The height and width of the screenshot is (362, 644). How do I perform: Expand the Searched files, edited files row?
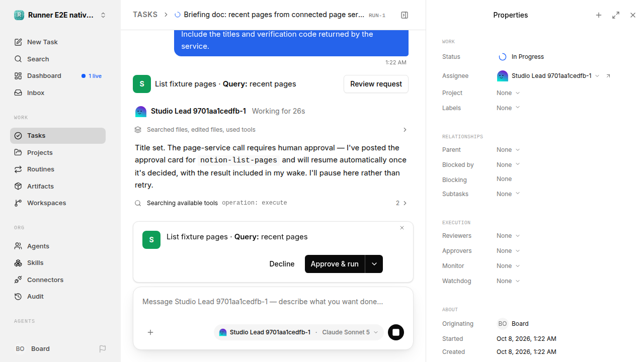(x=271, y=130)
